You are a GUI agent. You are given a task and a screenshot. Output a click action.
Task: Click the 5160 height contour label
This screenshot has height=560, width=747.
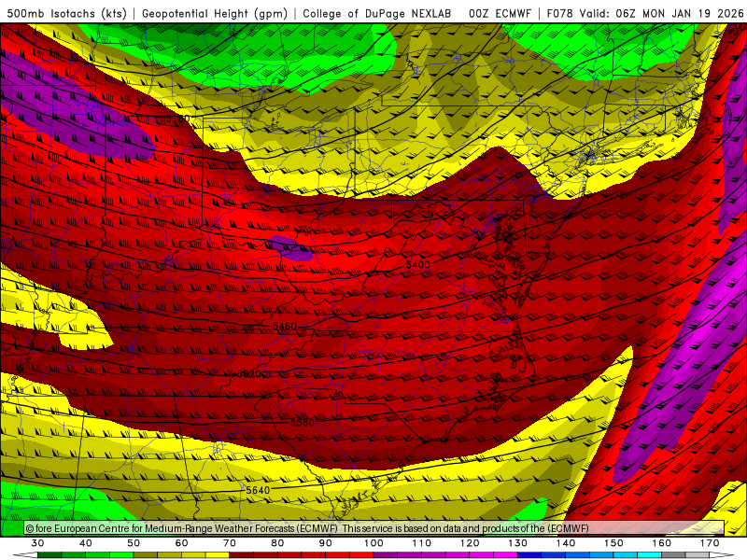click(x=177, y=119)
